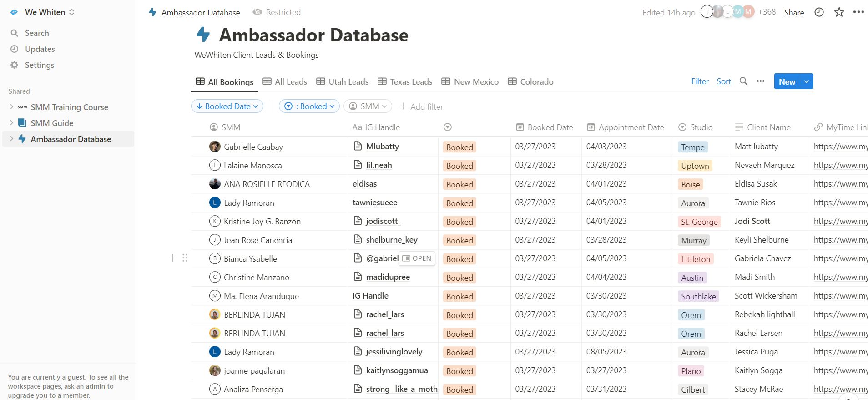Open the Booked Date sort dropdown
Viewport: 868px width, 400px height.
[x=227, y=106]
